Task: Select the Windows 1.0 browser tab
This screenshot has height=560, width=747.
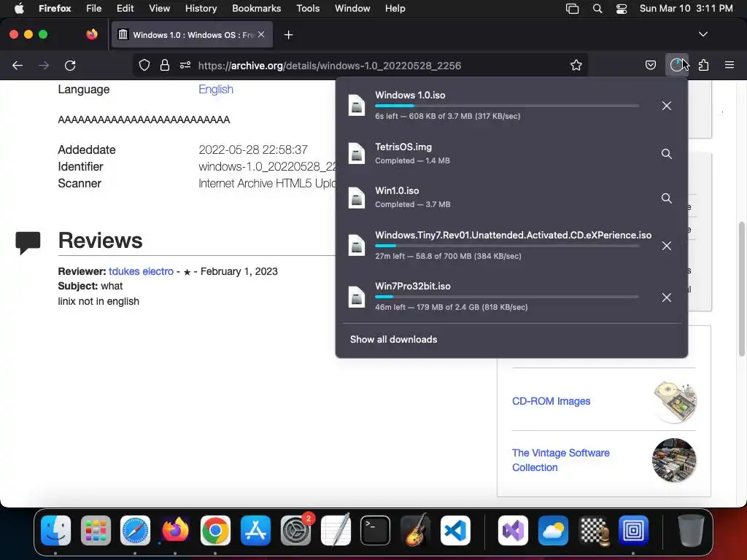Action: pos(192,35)
